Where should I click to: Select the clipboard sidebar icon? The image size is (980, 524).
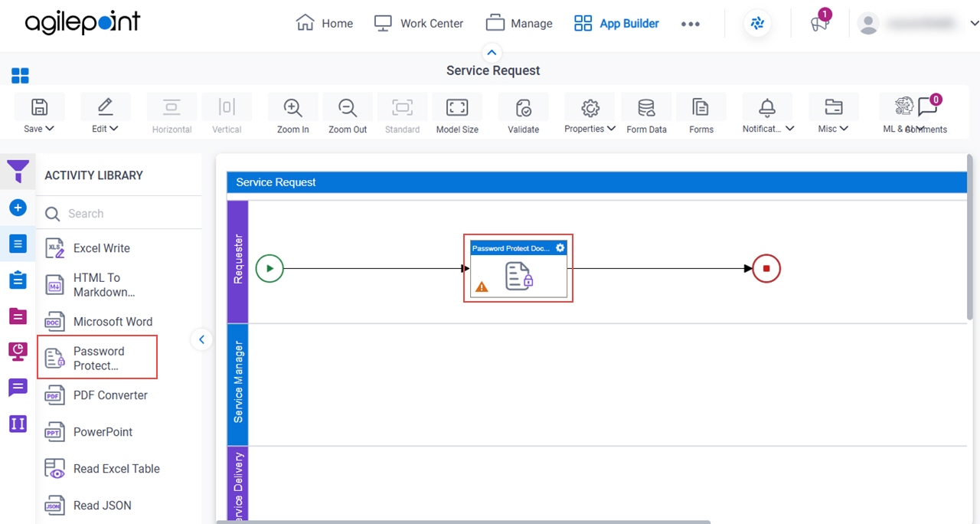coord(18,280)
